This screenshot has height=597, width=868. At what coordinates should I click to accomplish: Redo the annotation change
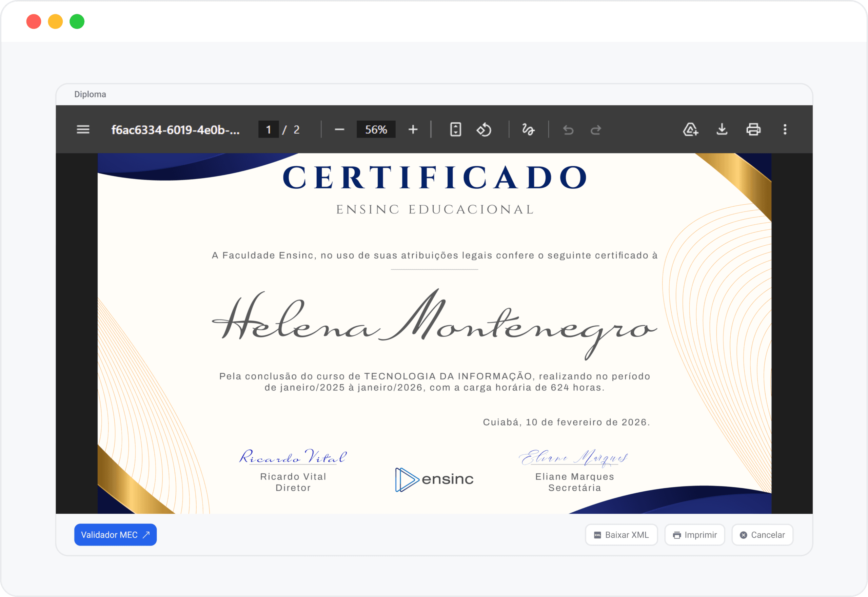coord(596,130)
